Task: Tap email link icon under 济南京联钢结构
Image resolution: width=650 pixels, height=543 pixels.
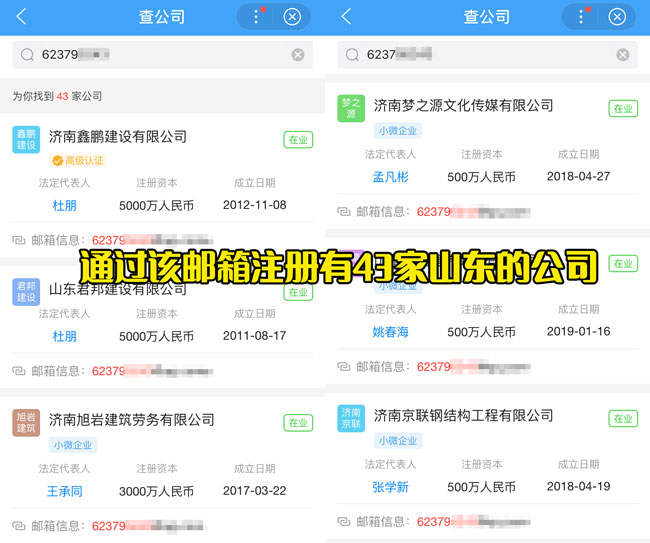Action: 344,521
